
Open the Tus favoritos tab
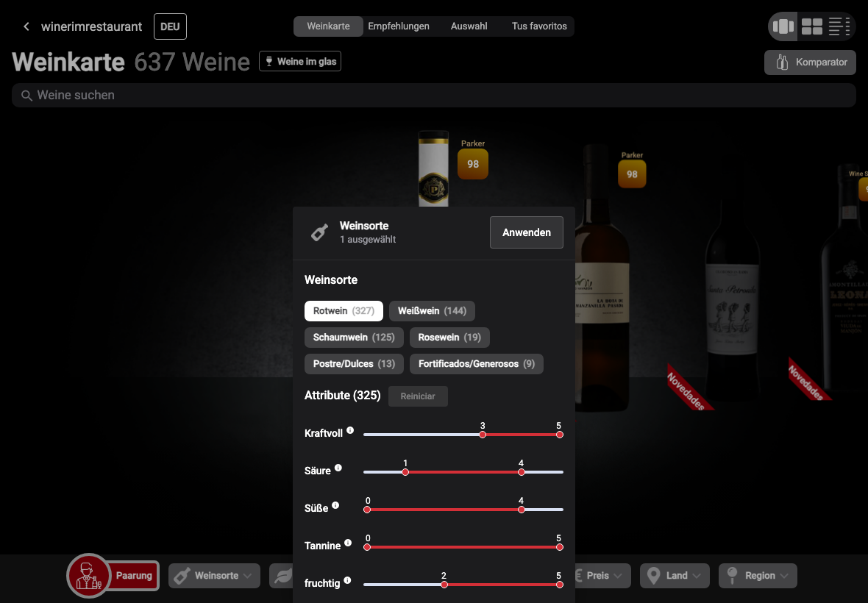pyautogui.click(x=539, y=26)
